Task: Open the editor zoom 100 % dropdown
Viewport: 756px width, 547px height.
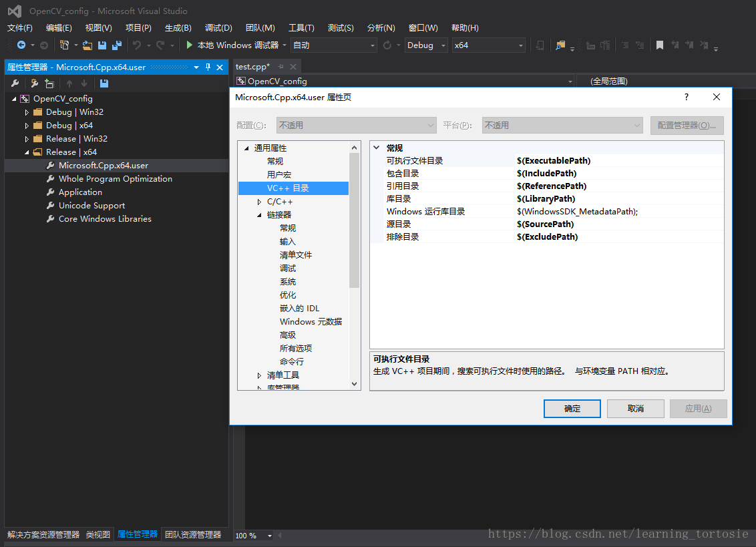Action: 270,536
